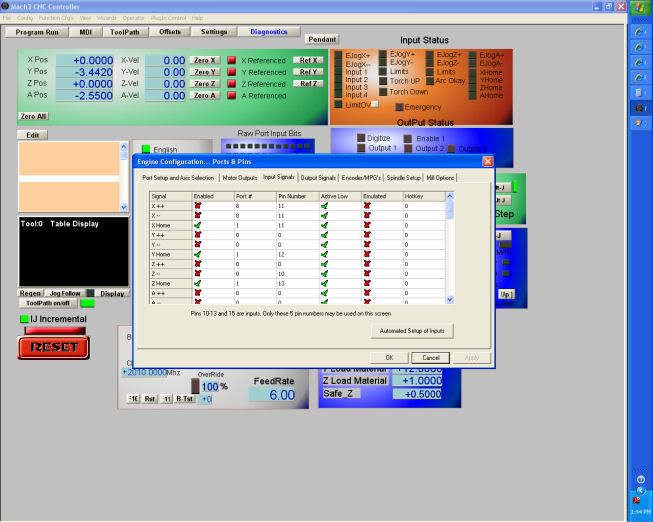Toggle the IJ Incremental green indicator
Viewport: 653px width, 522px height.
25,318
